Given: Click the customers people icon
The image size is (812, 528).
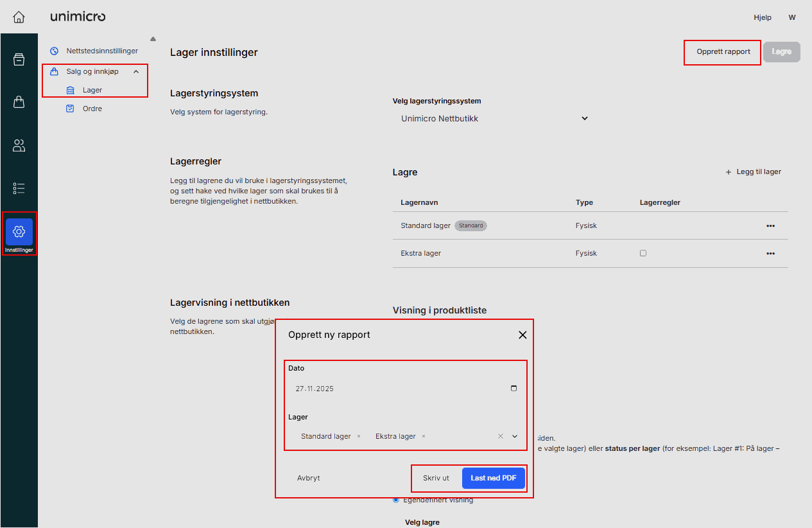Looking at the screenshot, I should tap(19, 145).
